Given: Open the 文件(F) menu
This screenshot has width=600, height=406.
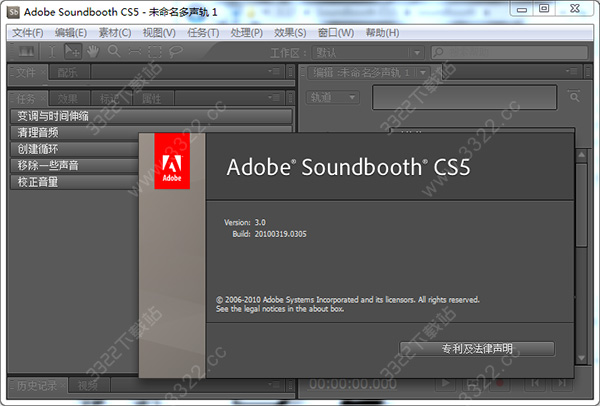Looking at the screenshot, I should click(28, 33).
